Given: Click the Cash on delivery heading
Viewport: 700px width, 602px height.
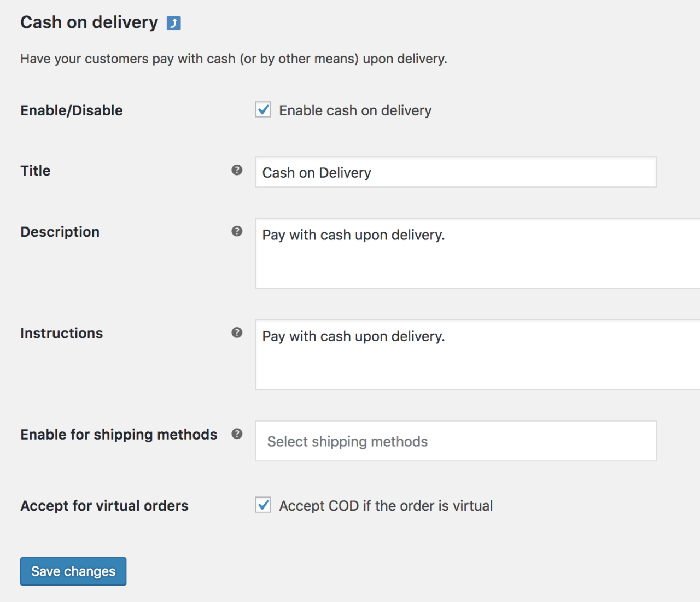Looking at the screenshot, I should pos(89,22).
